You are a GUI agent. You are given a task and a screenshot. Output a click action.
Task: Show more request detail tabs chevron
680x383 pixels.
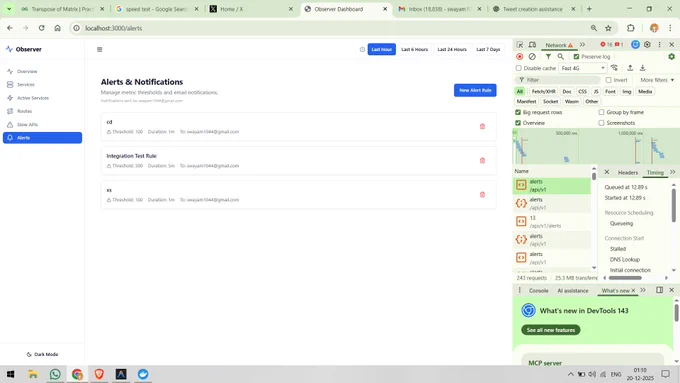coord(672,172)
